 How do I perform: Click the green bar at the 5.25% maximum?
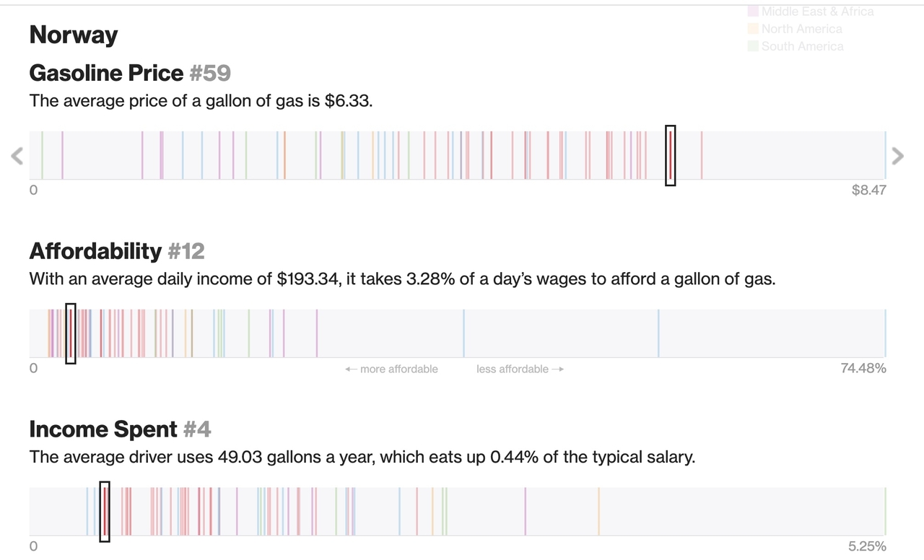click(x=885, y=511)
